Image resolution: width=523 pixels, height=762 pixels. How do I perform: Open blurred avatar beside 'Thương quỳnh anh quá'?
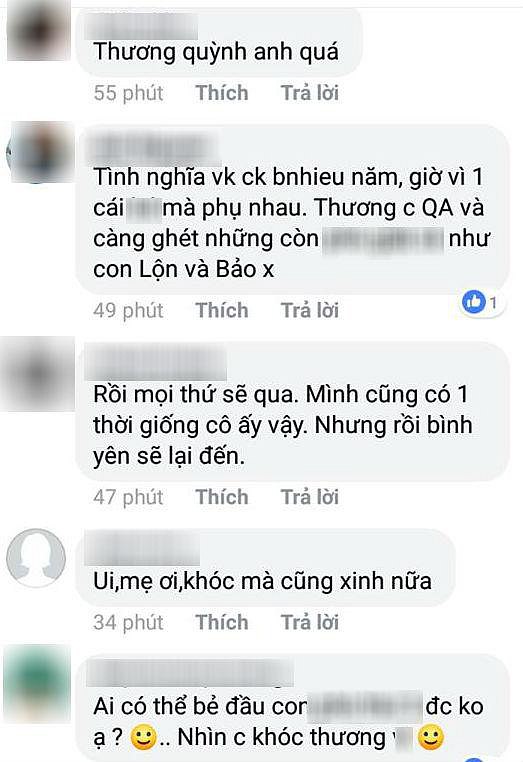tap(39, 31)
